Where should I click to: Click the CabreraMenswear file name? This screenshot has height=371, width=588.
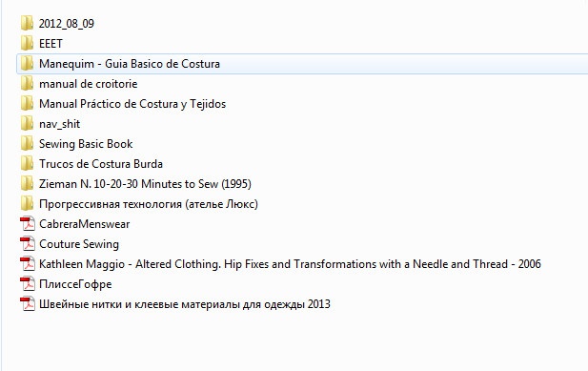pyautogui.click(x=85, y=224)
